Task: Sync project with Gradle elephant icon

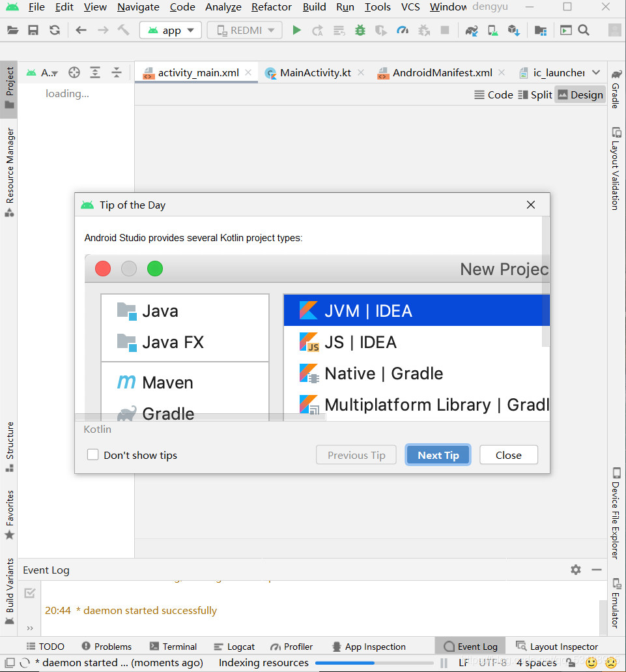Action: pyautogui.click(x=472, y=30)
